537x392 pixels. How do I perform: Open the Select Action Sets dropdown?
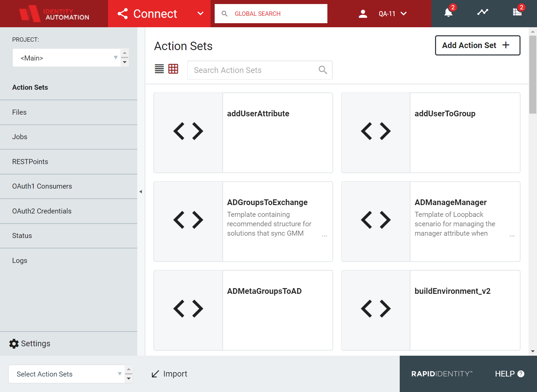click(x=66, y=374)
